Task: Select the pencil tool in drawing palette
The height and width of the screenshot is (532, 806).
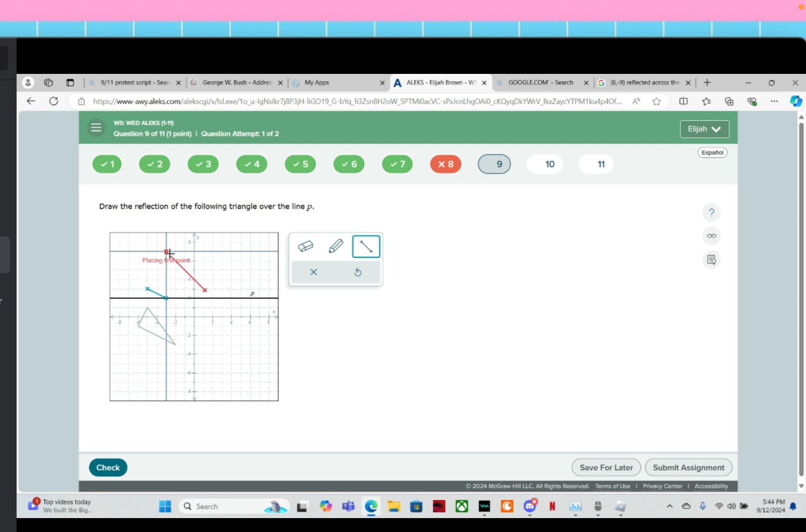Action: (x=336, y=246)
